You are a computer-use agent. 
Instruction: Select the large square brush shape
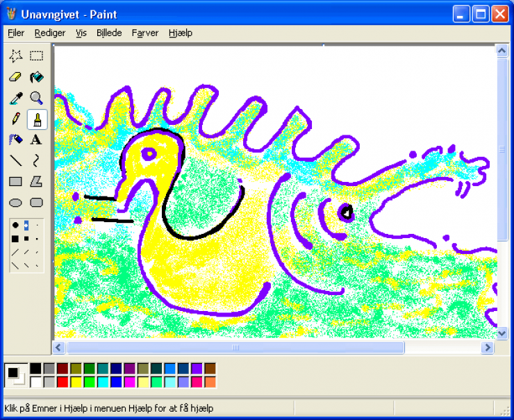tap(15, 239)
